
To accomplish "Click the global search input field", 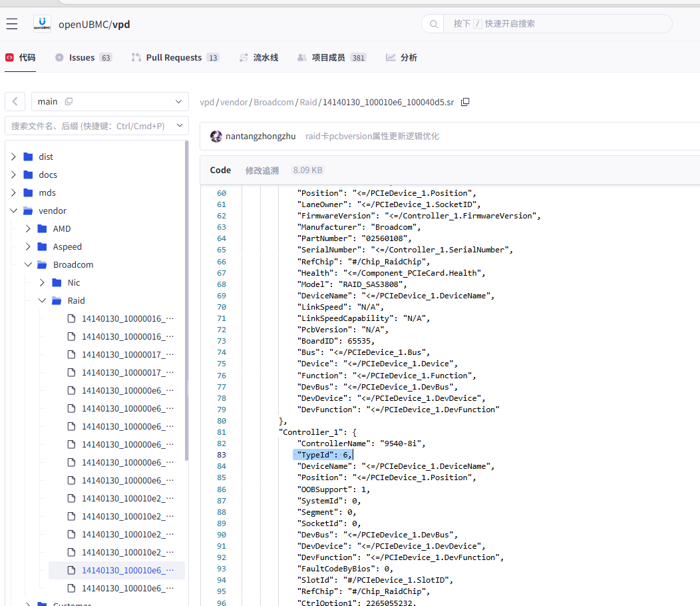I will [557, 24].
